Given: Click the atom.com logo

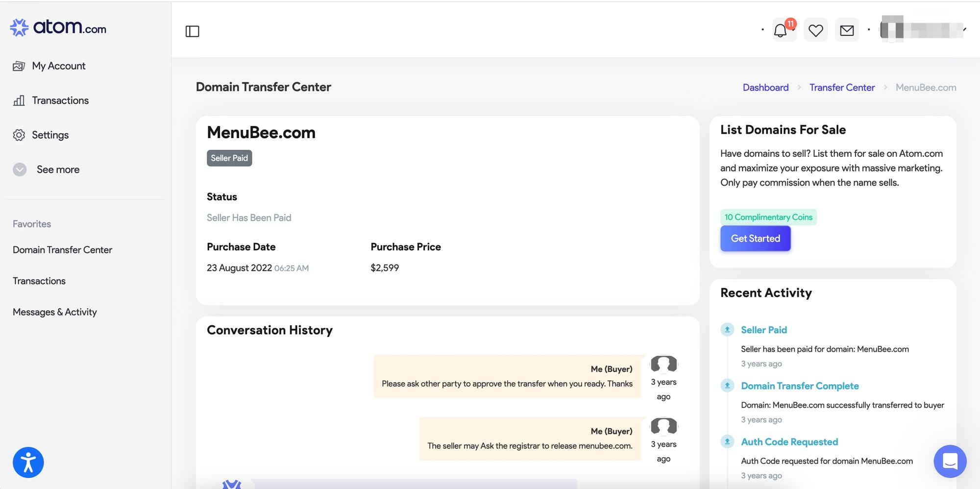Looking at the screenshot, I should [x=58, y=27].
